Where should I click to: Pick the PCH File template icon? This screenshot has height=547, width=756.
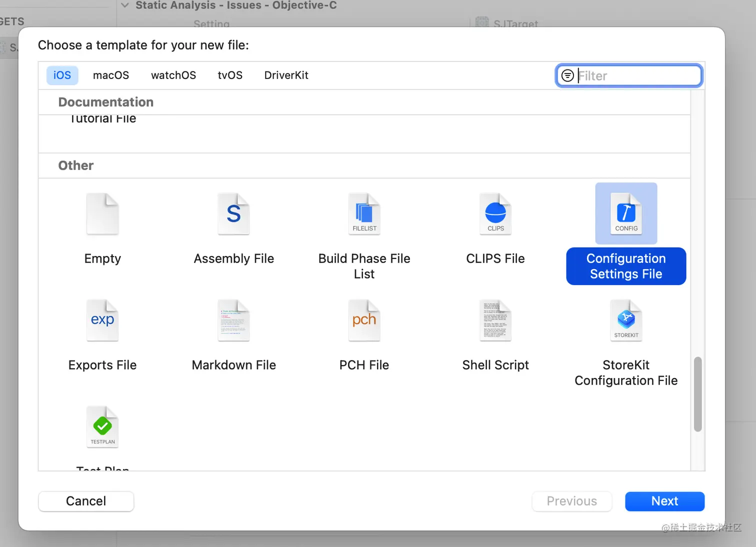coord(364,320)
